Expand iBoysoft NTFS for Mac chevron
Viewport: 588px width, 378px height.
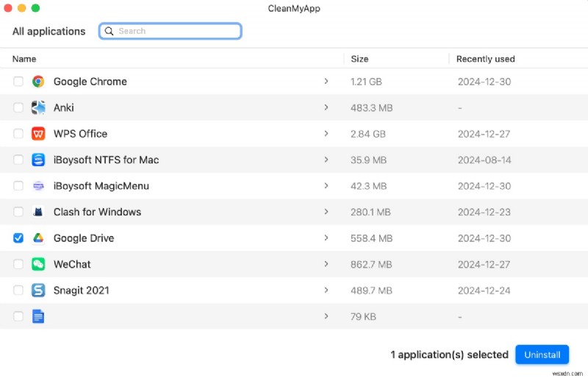[x=326, y=160]
